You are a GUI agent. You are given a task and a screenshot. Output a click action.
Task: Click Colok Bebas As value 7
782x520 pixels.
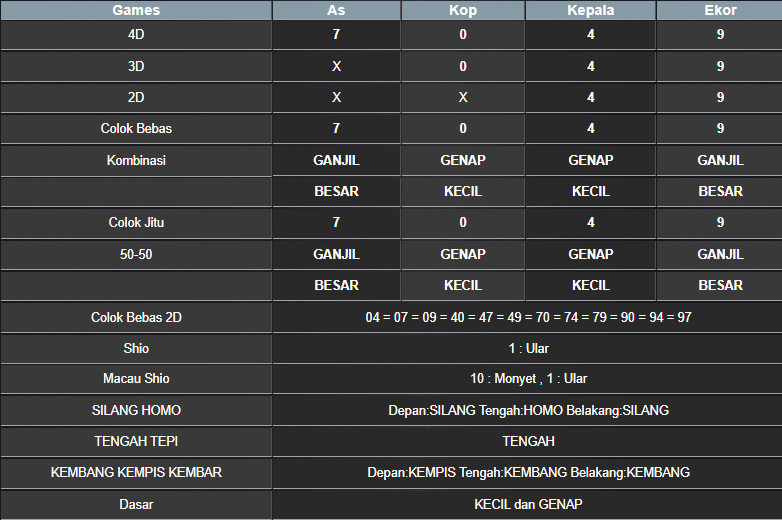[337, 129]
